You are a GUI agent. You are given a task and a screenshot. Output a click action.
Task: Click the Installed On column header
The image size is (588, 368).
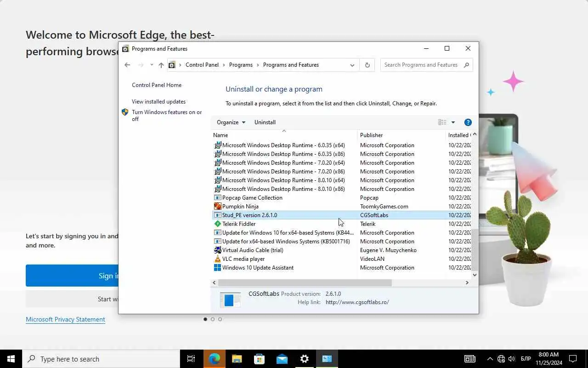(x=458, y=135)
